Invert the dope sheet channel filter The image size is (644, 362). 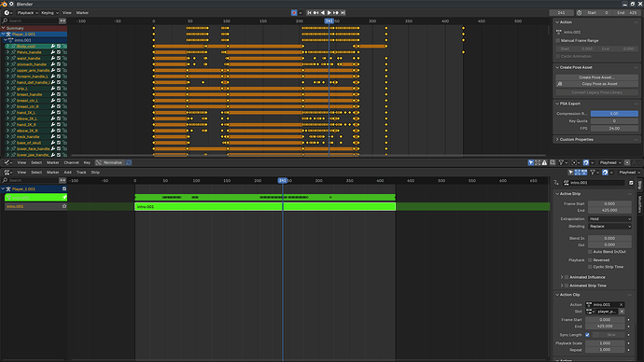pyautogui.click(x=63, y=21)
